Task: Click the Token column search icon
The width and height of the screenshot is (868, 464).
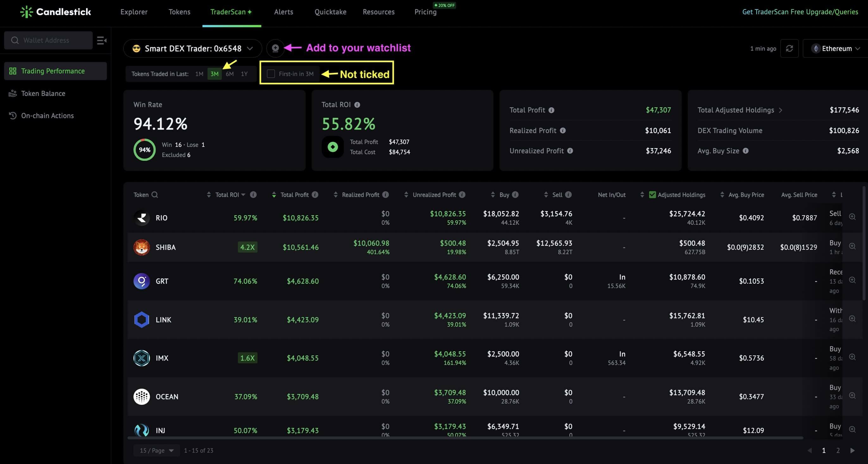Action: pyautogui.click(x=155, y=195)
